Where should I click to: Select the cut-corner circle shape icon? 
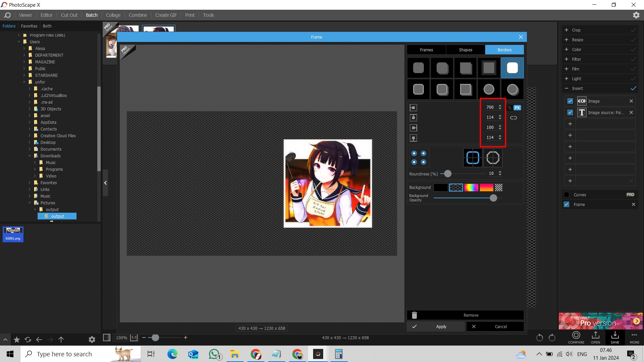click(x=493, y=157)
